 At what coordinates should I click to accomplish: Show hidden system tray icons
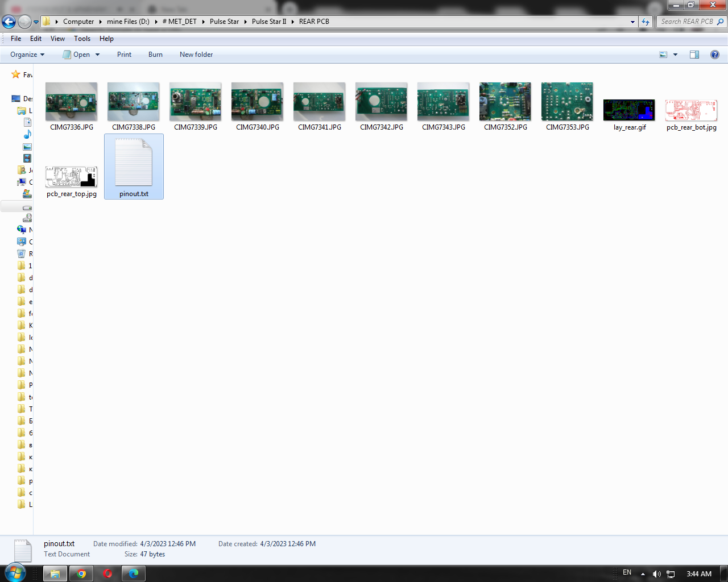coord(643,574)
